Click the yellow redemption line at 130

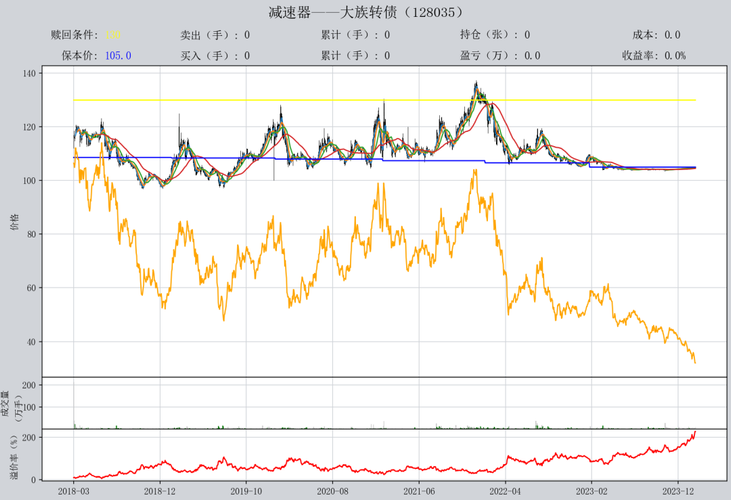[x=385, y=100]
